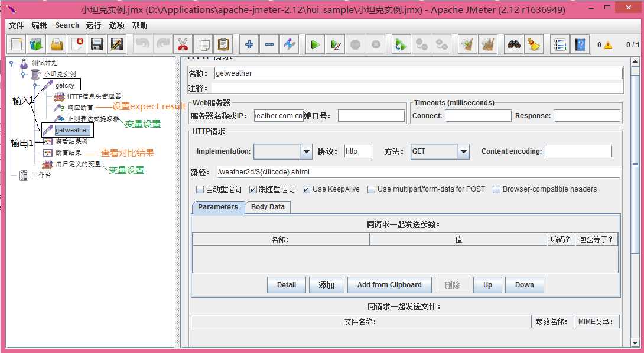The image size is (644, 353).
Task: Open the Search menu
Action: point(67,25)
